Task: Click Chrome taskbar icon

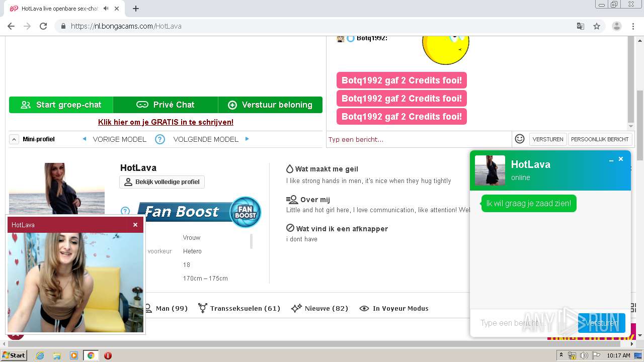Action: 91,355
